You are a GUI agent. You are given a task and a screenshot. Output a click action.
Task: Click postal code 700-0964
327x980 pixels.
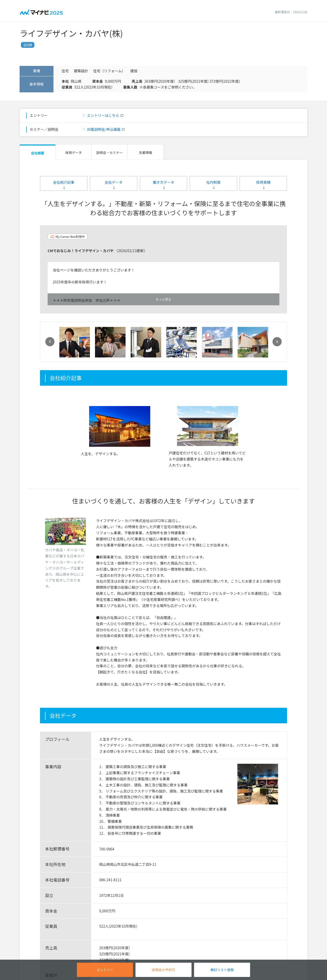[x=107, y=849]
